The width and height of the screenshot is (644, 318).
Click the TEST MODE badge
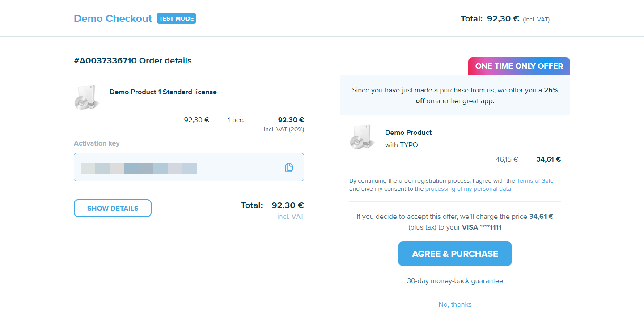click(176, 18)
